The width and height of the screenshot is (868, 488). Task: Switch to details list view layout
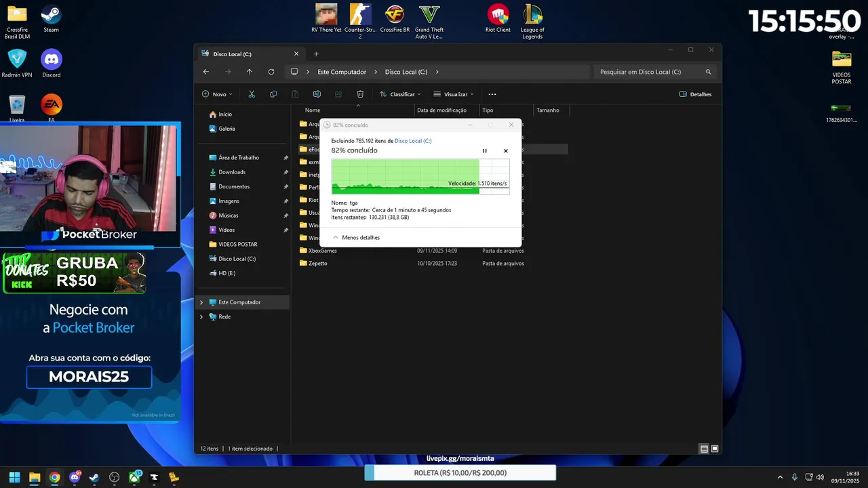(x=704, y=449)
